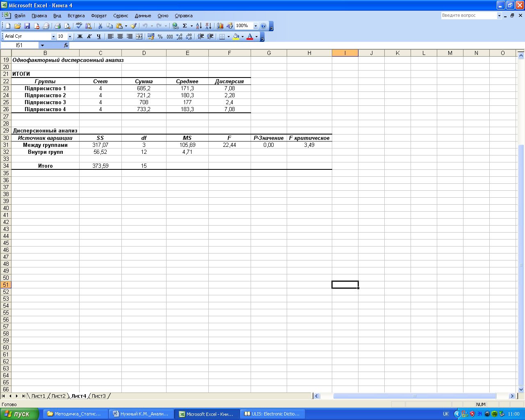The height and width of the screenshot is (420, 525).
Task: Undo the last action
Action: click(145, 26)
